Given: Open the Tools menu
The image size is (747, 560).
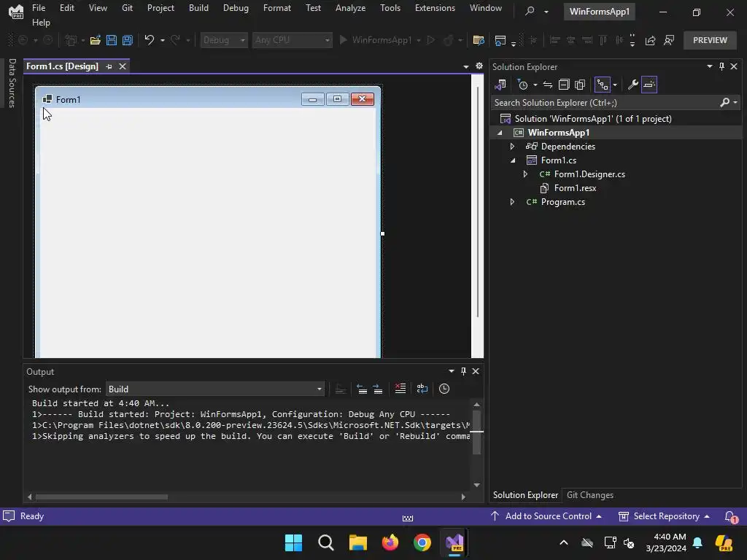Looking at the screenshot, I should 390,8.
